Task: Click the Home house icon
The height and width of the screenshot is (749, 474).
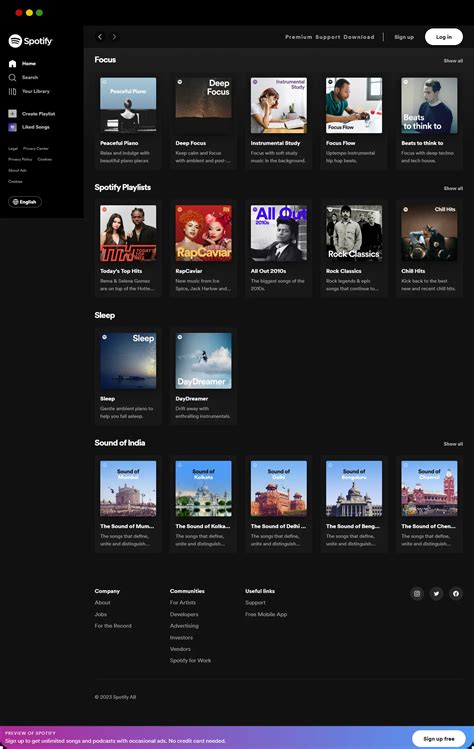Action: coord(12,64)
